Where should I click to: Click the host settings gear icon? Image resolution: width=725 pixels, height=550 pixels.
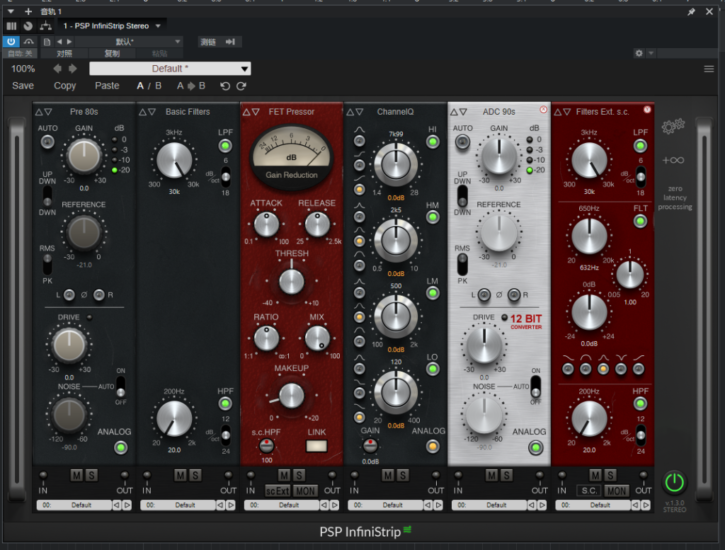pos(640,52)
